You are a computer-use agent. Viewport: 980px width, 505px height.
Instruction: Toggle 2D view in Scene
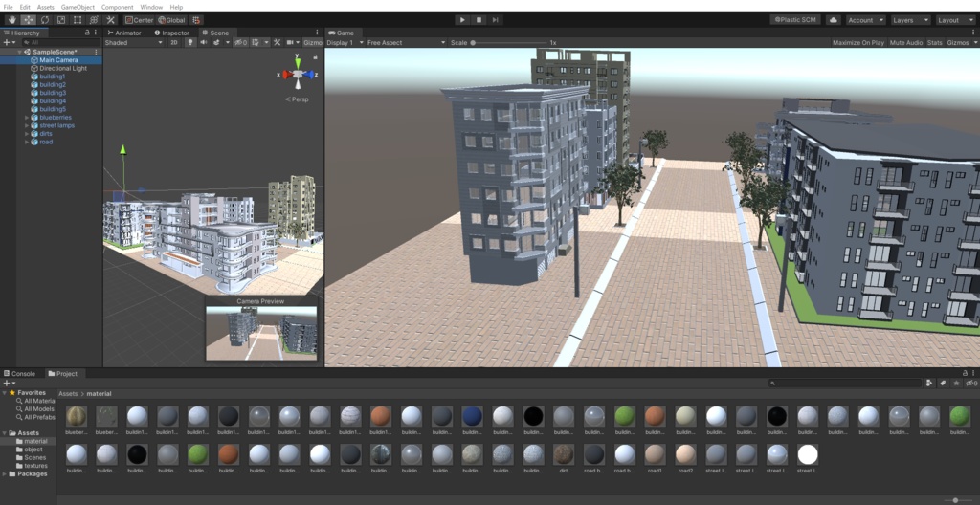tap(174, 42)
